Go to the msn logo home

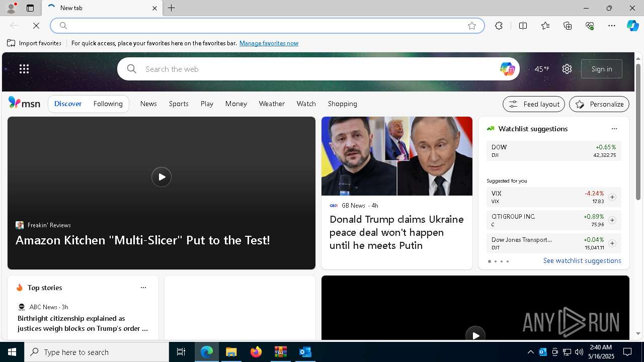pos(24,103)
